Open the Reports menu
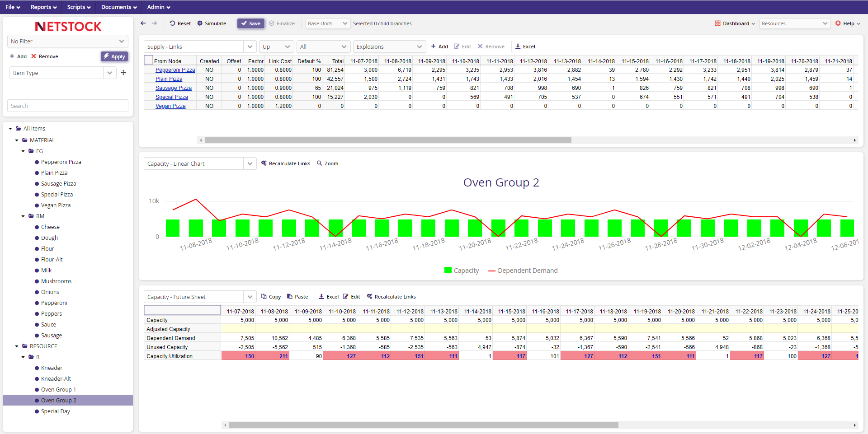The height and width of the screenshot is (434, 868). (43, 7)
